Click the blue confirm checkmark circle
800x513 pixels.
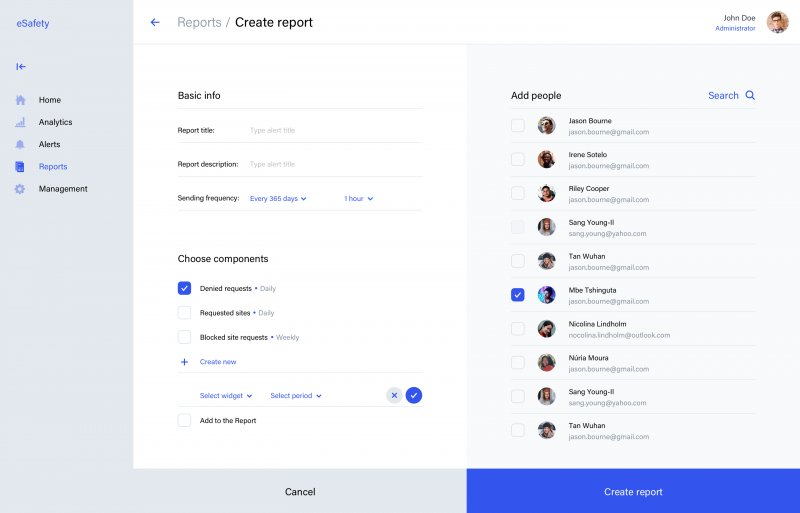pyautogui.click(x=414, y=395)
